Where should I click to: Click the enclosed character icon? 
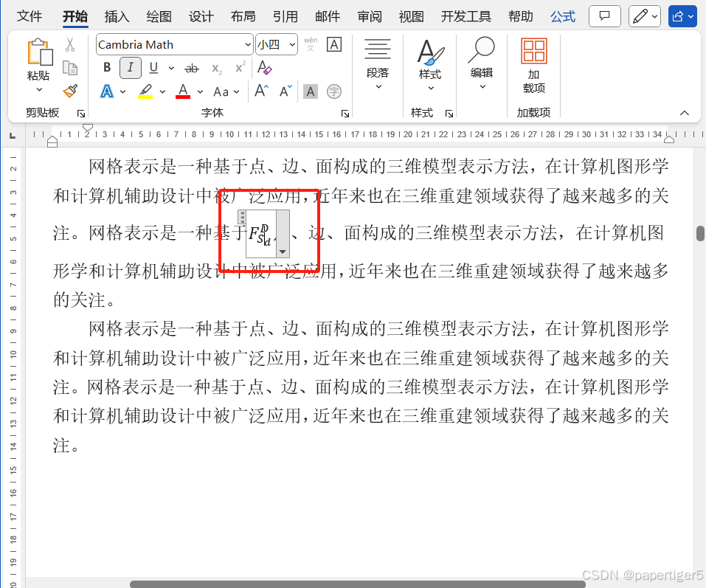pyautogui.click(x=334, y=91)
